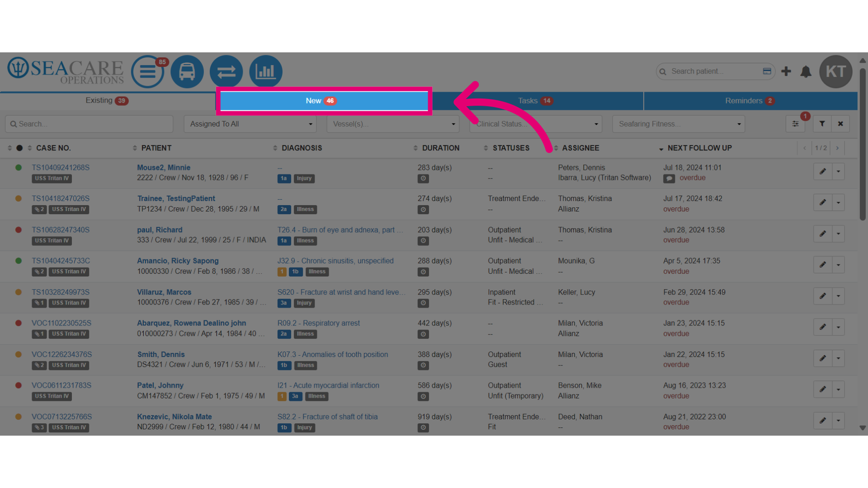Edit case VOC1226234376S with pencil icon
Viewport: 868px width, 488px height.
(x=823, y=358)
